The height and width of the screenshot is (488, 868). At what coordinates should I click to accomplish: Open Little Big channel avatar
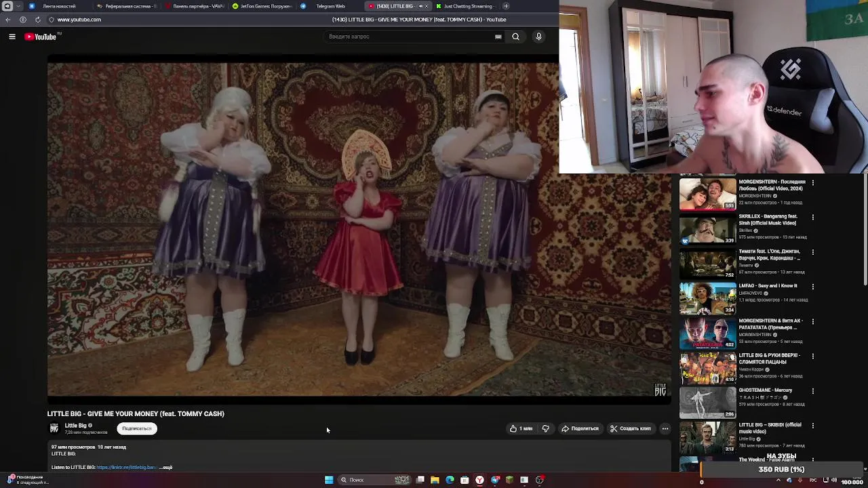click(x=54, y=428)
